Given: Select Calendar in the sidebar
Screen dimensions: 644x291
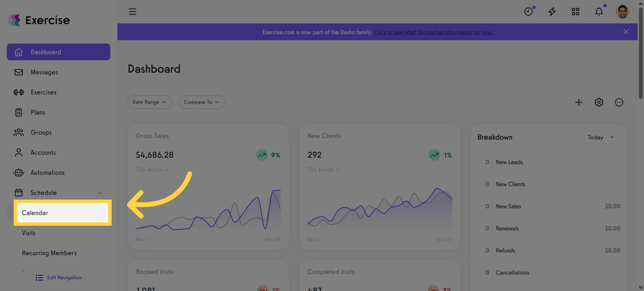Looking at the screenshot, I should click(x=35, y=212).
